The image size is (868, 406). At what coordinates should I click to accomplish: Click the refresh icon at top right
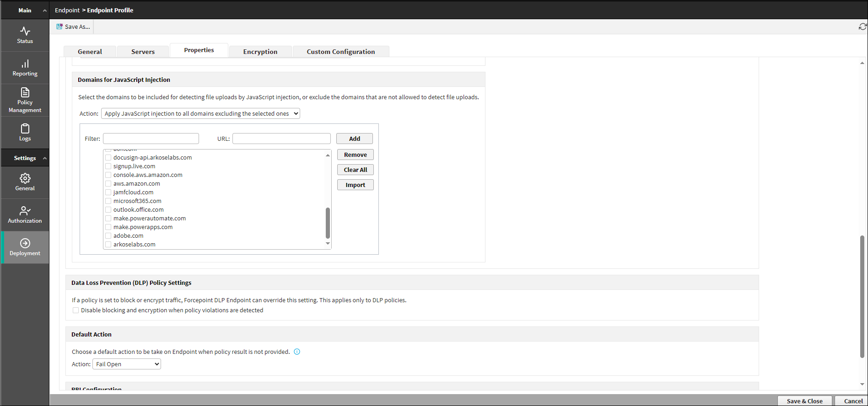863,27
